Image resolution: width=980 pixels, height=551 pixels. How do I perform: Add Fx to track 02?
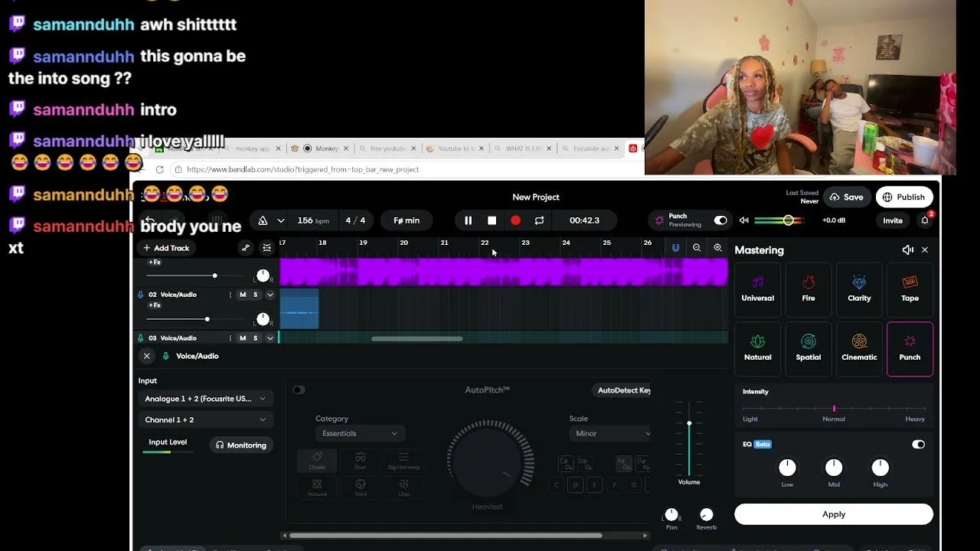(155, 305)
